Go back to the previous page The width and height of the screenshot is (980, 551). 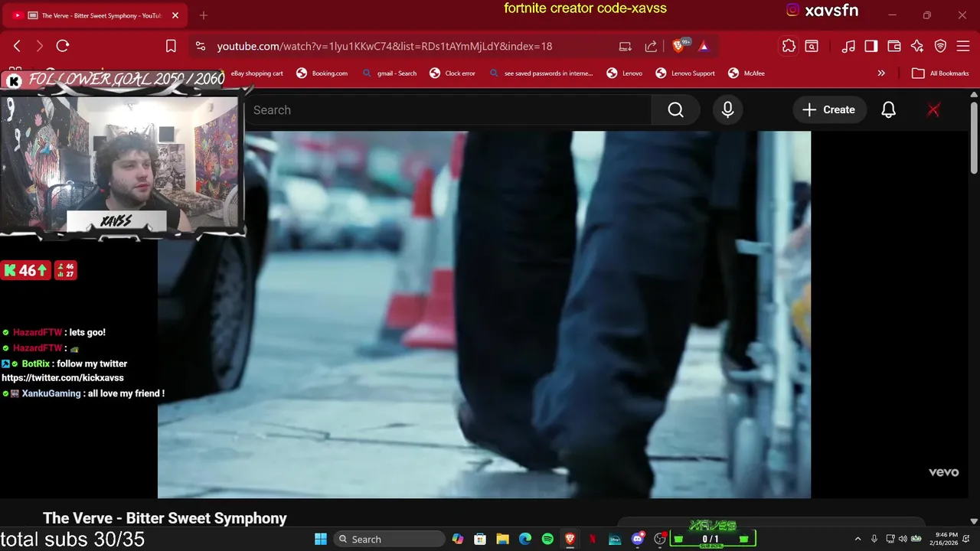[17, 46]
